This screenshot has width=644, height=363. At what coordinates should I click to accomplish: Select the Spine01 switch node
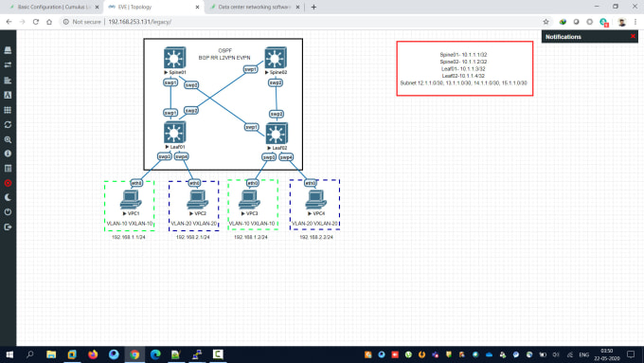(174, 58)
